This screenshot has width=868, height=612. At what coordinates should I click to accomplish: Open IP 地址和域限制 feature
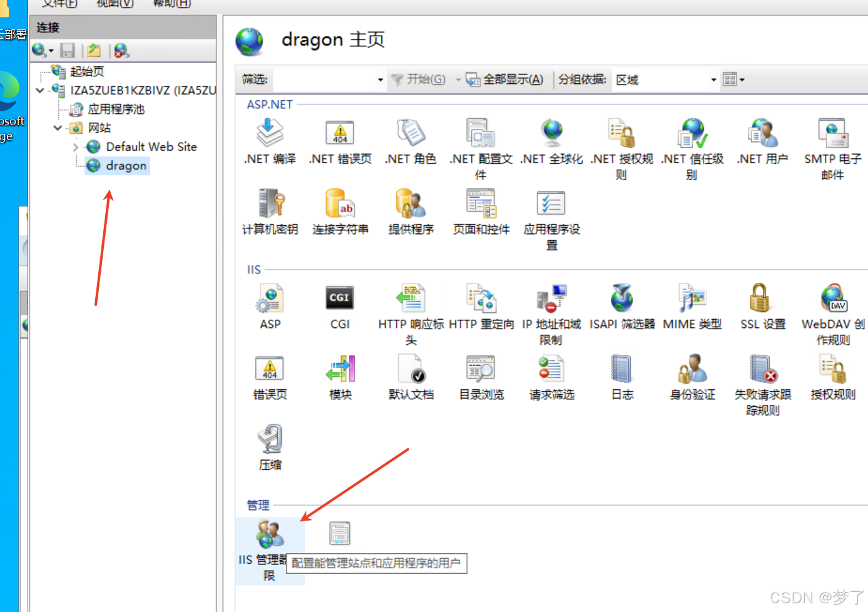tap(551, 314)
